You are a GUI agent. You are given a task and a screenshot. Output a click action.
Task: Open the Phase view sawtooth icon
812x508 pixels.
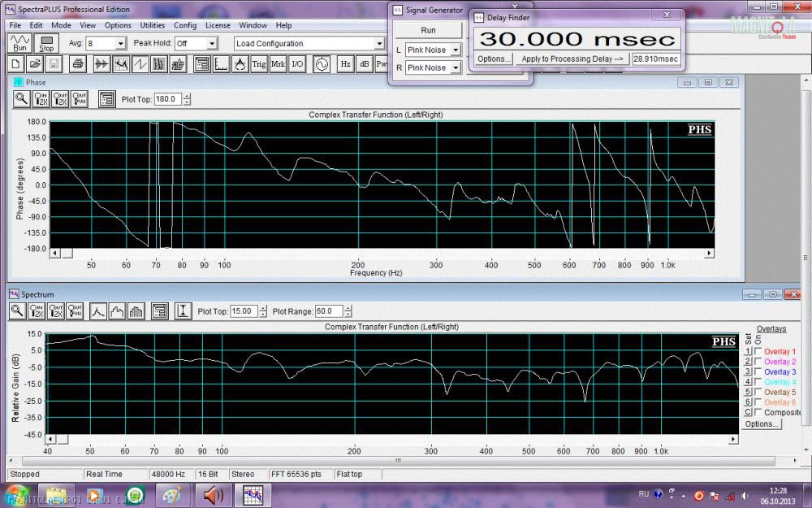pyautogui.click(x=140, y=64)
